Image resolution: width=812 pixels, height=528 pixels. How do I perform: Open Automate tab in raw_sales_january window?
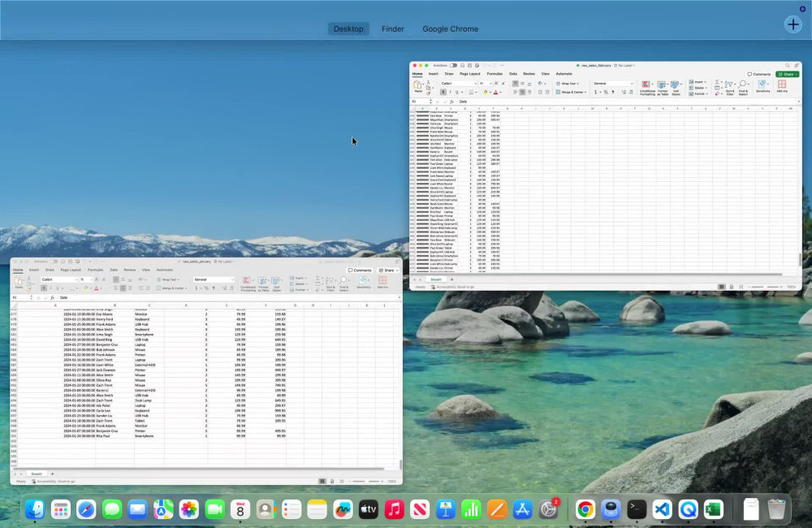point(165,270)
